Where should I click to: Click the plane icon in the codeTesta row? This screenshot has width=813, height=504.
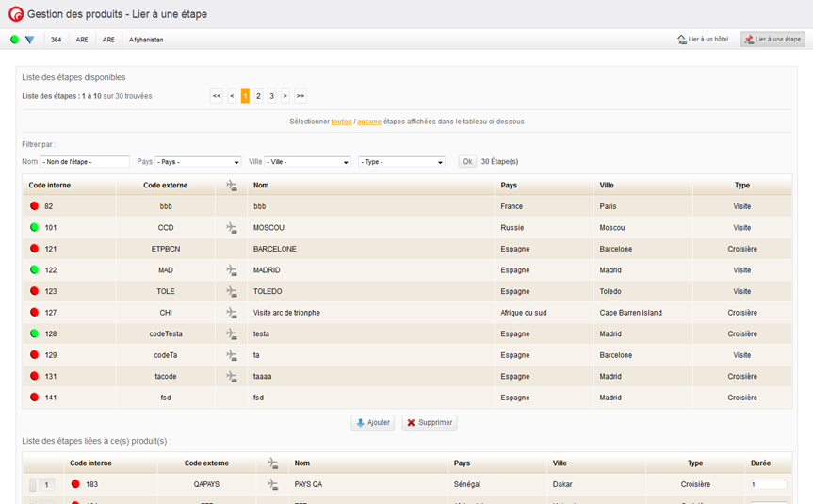[232, 333]
